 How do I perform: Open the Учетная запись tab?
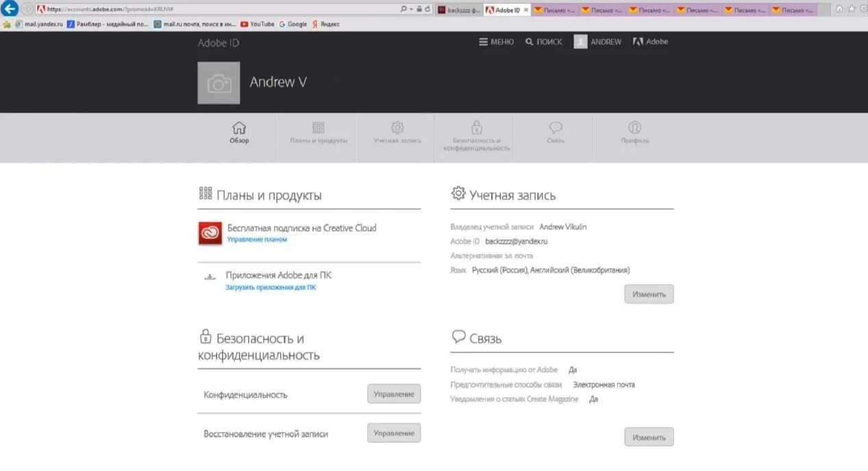coord(397,133)
